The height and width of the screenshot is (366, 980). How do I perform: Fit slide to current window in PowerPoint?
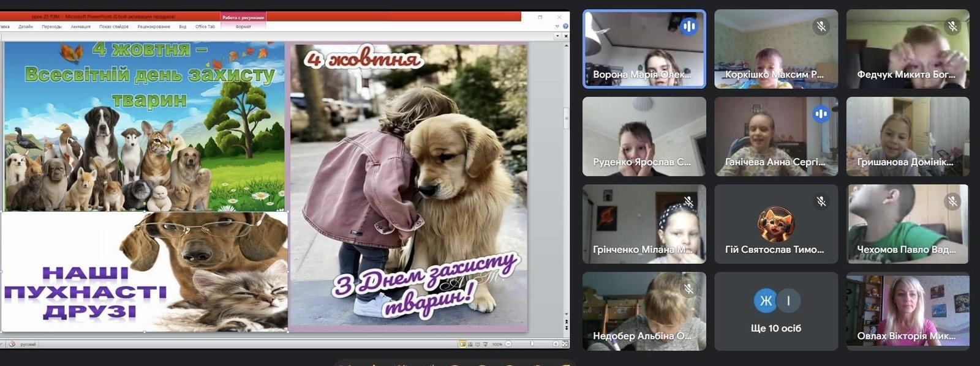coord(564,344)
